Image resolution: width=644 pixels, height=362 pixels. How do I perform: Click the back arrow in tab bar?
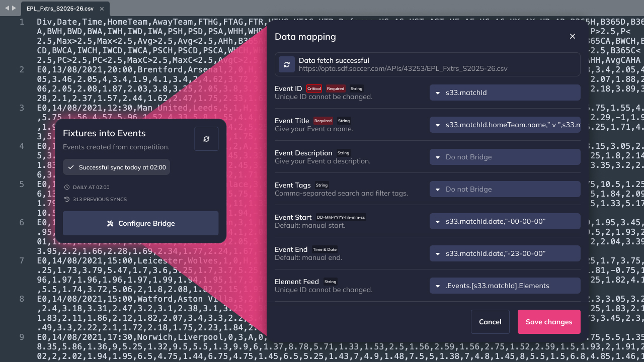7,8
